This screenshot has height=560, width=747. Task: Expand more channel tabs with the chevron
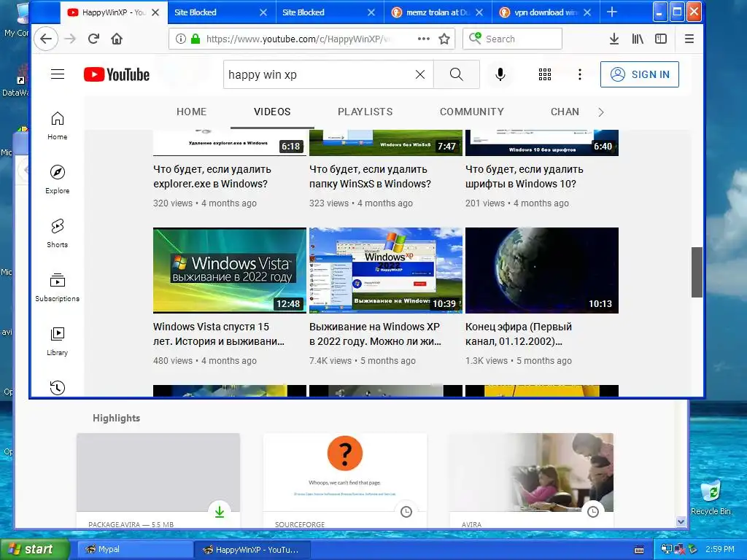pos(601,112)
